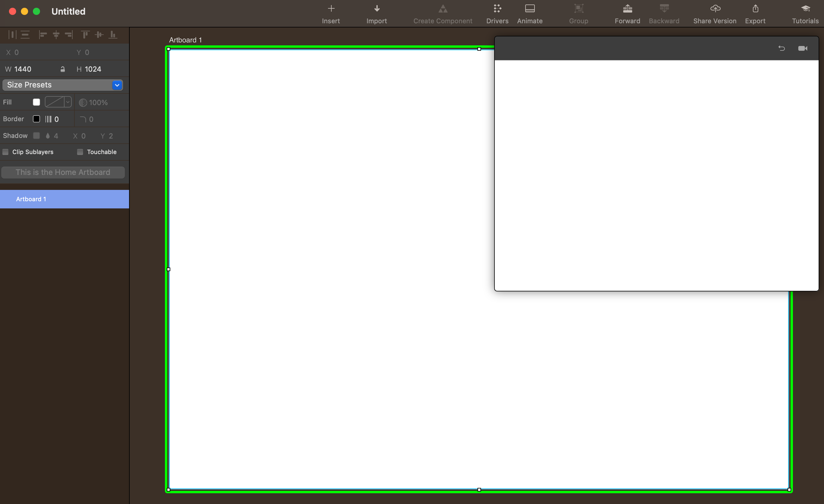Align layers to right edge

click(69, 35)
